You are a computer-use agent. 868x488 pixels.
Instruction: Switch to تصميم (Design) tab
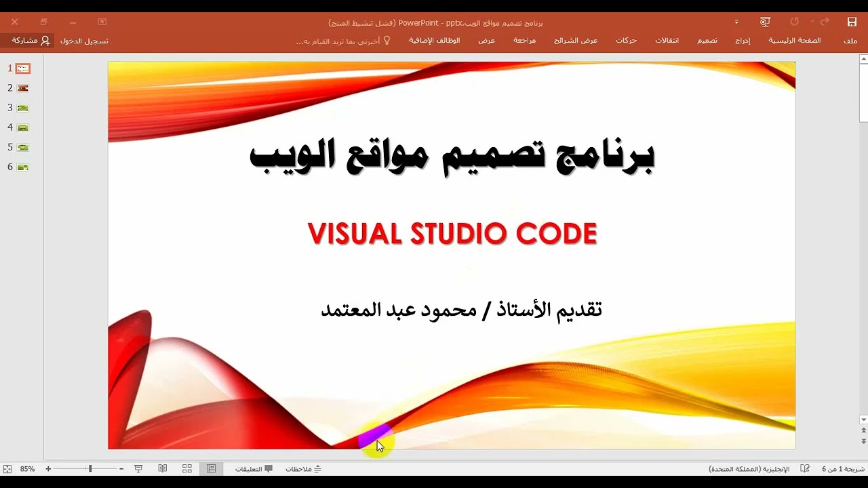pyautogui.click(x=707, y=41)
